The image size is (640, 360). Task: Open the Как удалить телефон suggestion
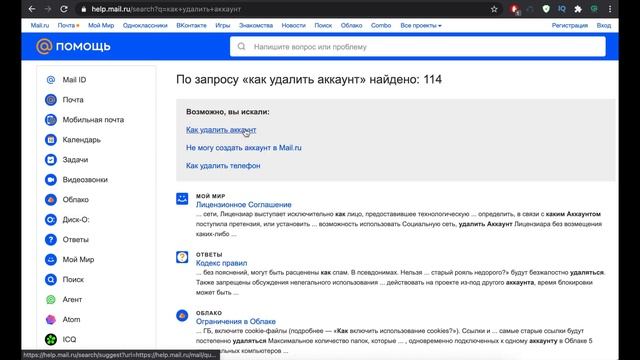[223, 166]
